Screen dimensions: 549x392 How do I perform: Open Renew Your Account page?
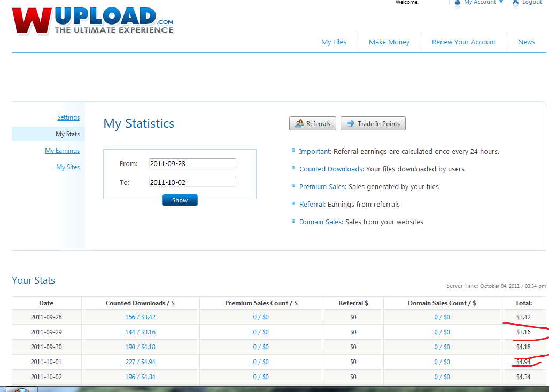(x=463, y=42)
